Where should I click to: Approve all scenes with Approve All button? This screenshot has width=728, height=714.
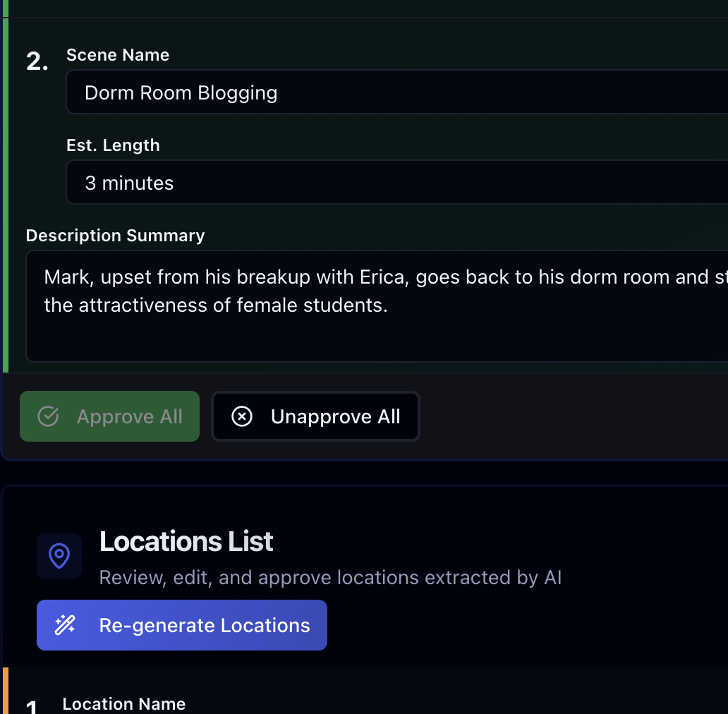point(109,416)
